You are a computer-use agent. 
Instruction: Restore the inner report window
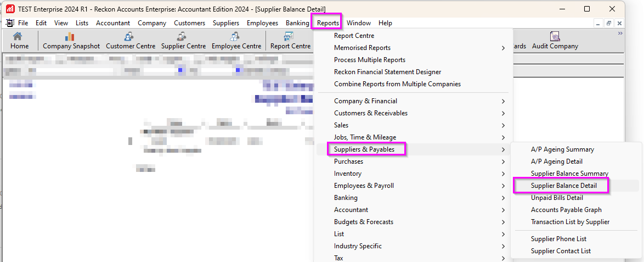(x=609, y=24)
